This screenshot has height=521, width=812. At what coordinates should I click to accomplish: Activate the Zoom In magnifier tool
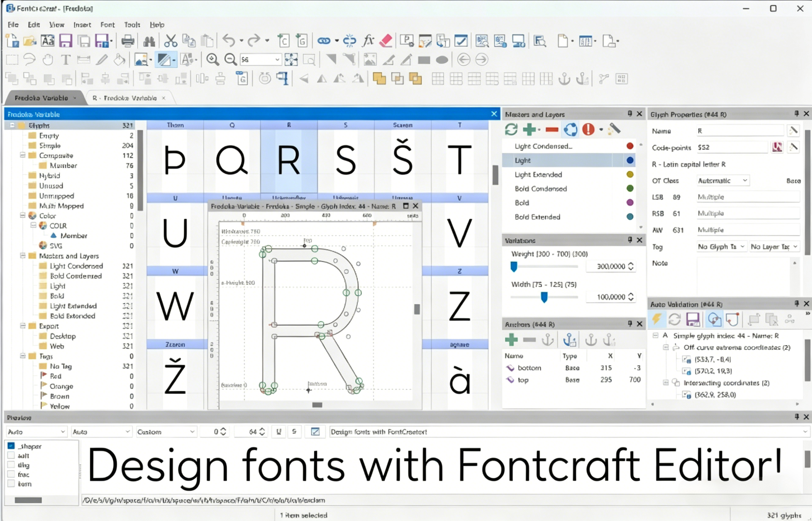[x=212, y=59]
